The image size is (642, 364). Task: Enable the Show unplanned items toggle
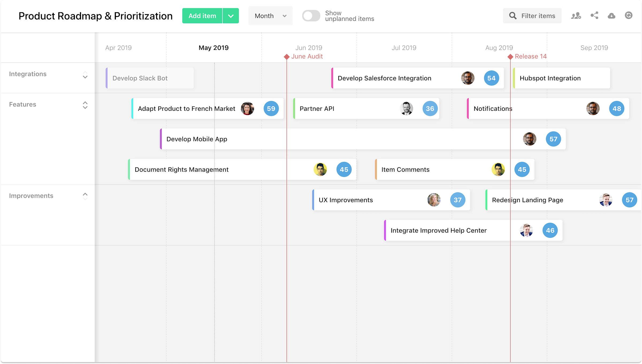pyautogui.click(x=311, y=16)
